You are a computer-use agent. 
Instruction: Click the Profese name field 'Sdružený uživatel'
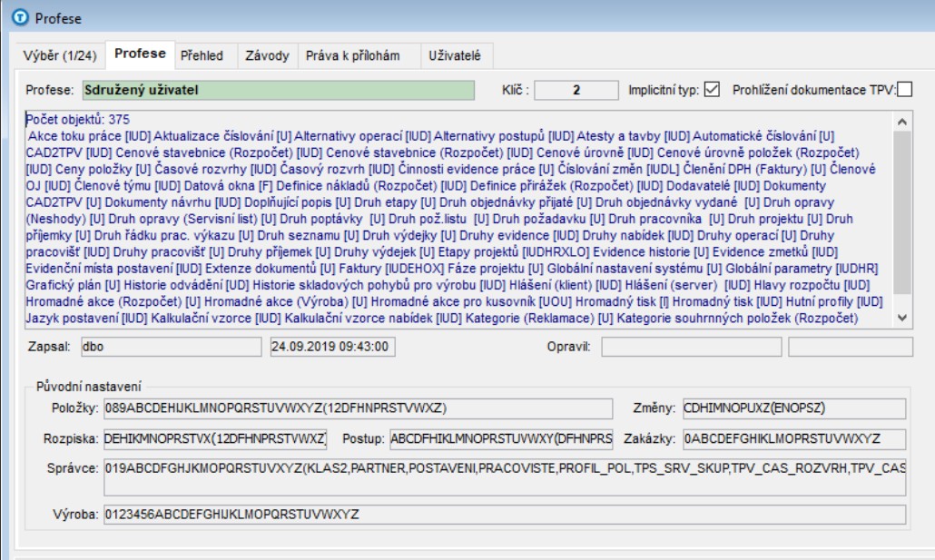pyautogui.click(x=277, y=90)
